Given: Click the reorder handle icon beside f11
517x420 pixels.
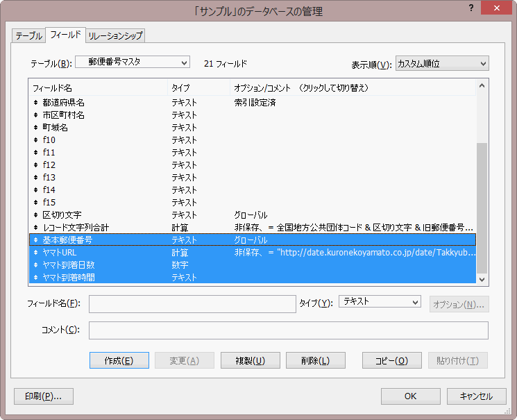Looking at the screenshot, I should [35, 153].
